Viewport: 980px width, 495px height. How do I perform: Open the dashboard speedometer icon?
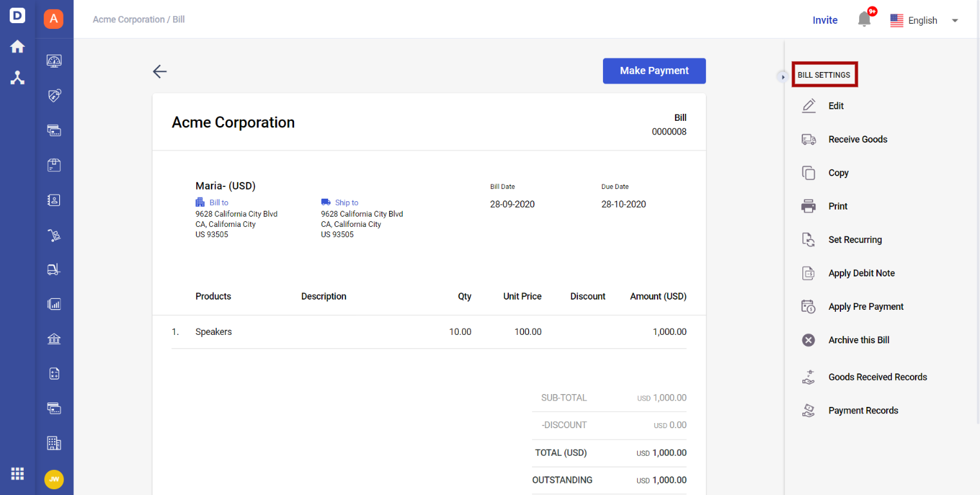click(54, 61)
